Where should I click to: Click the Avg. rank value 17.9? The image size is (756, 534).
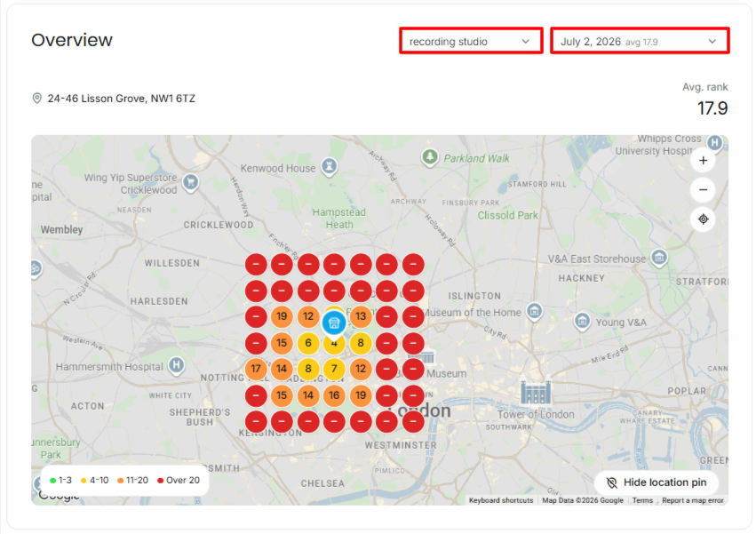712,108
